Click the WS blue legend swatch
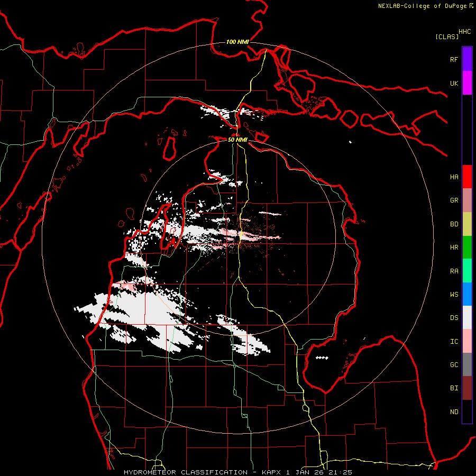This screenshot has height=476, width=476. [467, 294]
